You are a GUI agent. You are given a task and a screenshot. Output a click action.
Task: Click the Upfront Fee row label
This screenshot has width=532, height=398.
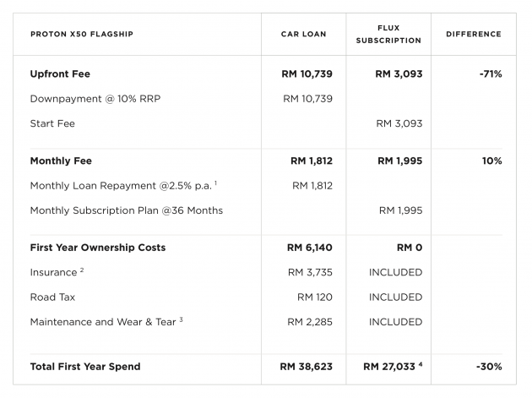(x=60, y=74)
